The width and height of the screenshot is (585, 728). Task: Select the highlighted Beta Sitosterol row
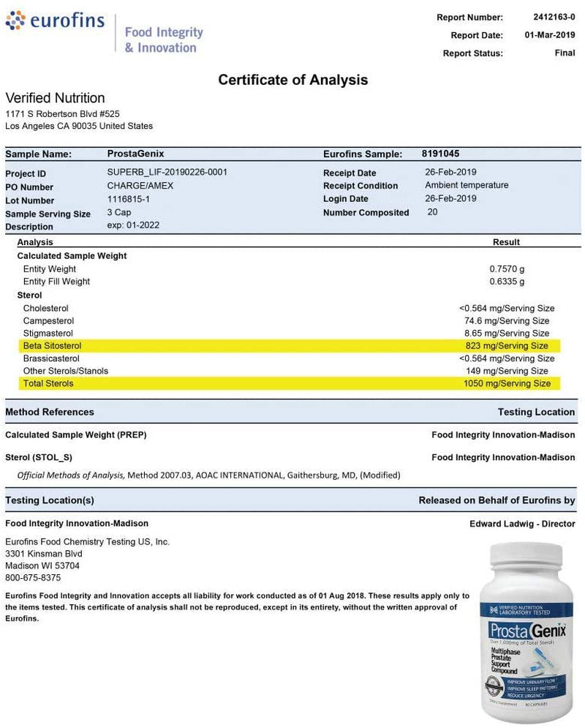(289, 345)
